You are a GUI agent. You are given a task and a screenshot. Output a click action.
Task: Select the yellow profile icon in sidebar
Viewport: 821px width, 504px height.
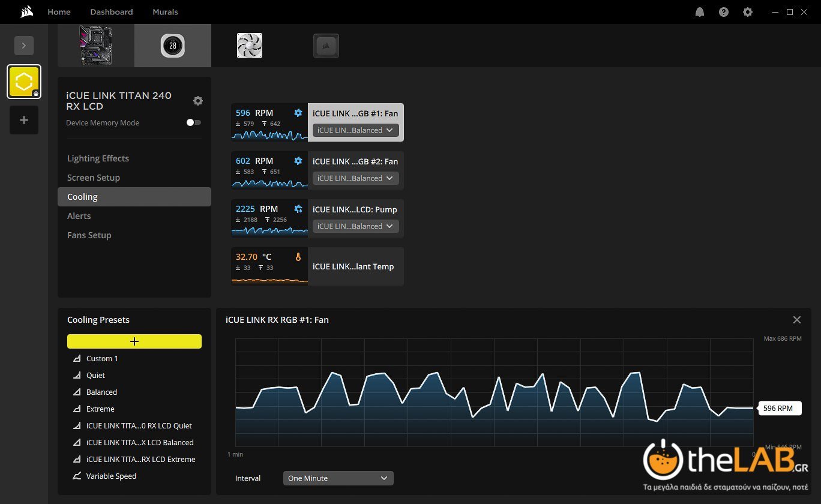24,82
